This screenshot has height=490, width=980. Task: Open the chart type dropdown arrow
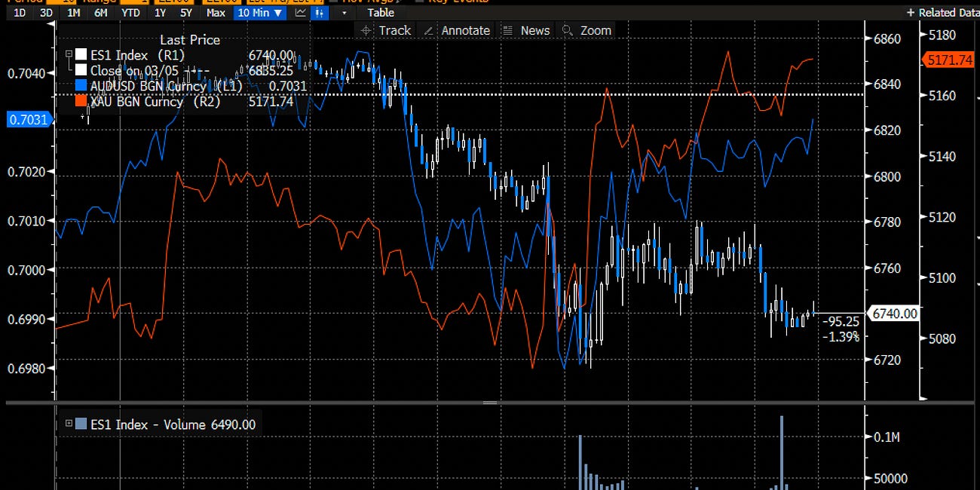[x=345, y=13]
